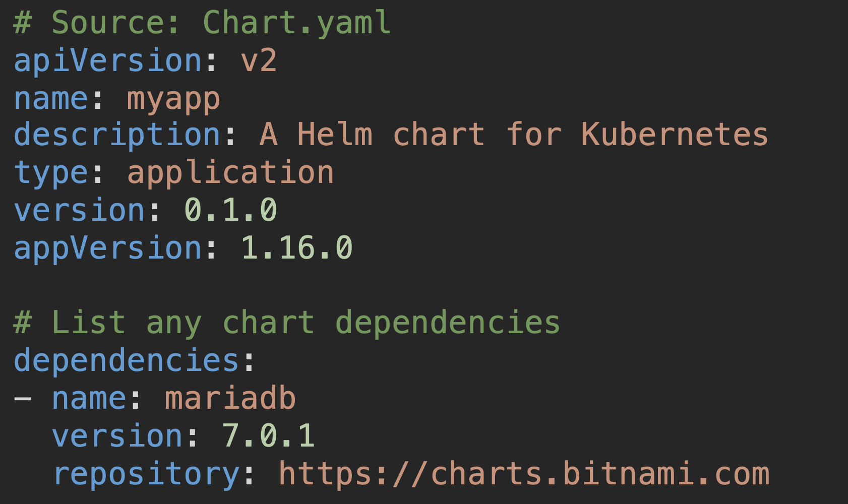Click the Source Chart.yaml comment line
The height and width of the screenshot is (504, 848).
[202, 23]
